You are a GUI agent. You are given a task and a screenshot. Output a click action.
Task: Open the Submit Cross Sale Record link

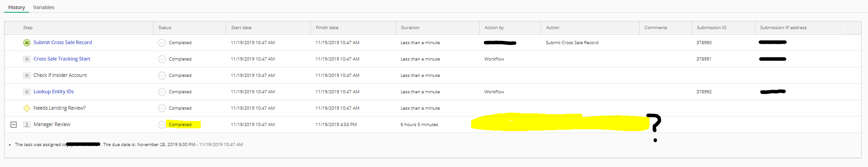click(62, 42)
